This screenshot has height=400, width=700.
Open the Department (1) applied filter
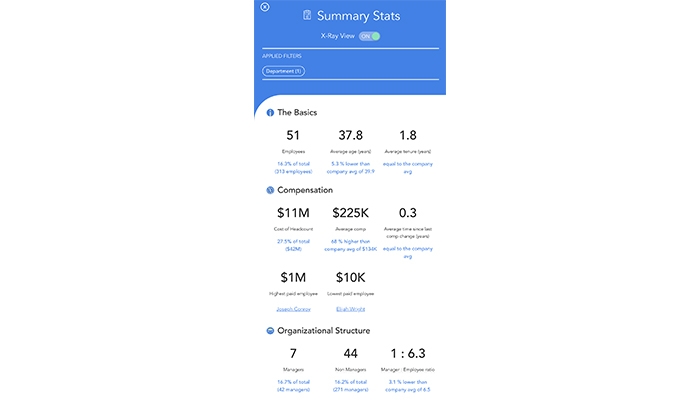(284, 71)
